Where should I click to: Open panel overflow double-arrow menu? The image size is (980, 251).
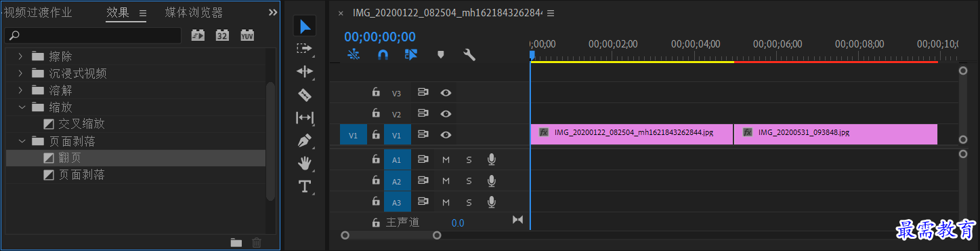pyautogui.click(x=273, y=12)
